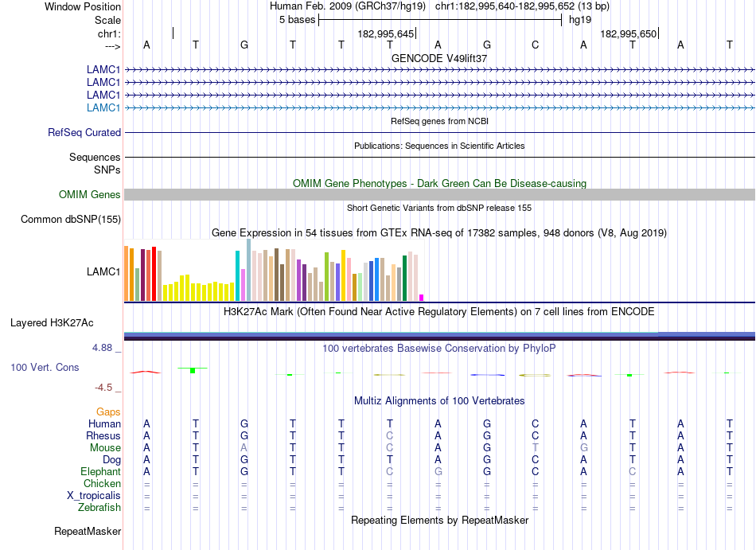Select the Chicken species row label
756x550 pixels.
click(x=102, y=483)
